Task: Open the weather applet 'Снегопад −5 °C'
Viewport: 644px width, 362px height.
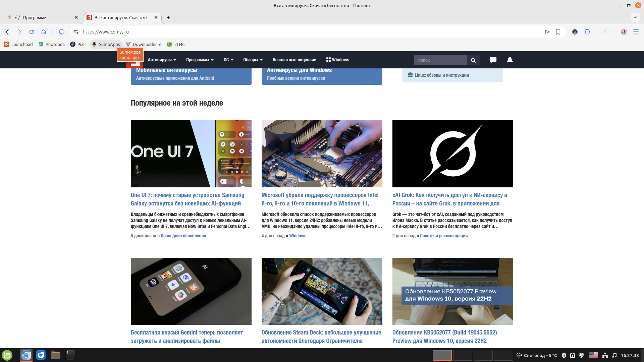Action: coord(536,355)
